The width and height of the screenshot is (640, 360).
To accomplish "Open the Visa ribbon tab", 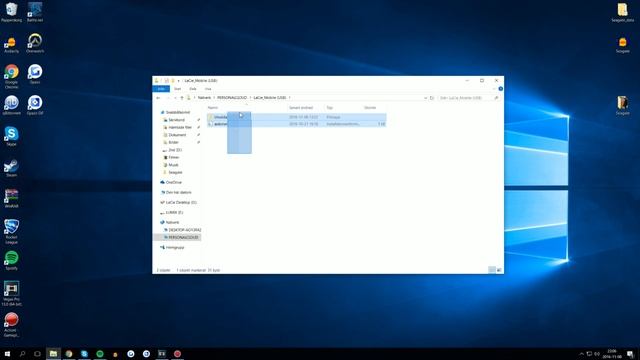I will pos(208,89).
